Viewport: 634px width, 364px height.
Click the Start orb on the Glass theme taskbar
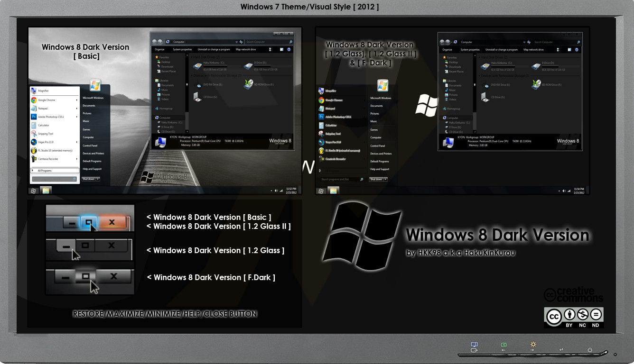(321, 191)
